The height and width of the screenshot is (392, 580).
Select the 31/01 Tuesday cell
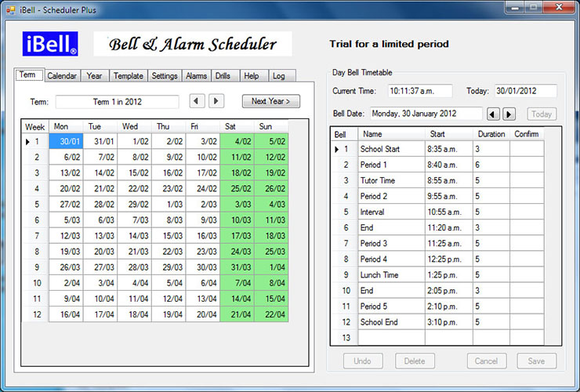click(x=100, y=141)
